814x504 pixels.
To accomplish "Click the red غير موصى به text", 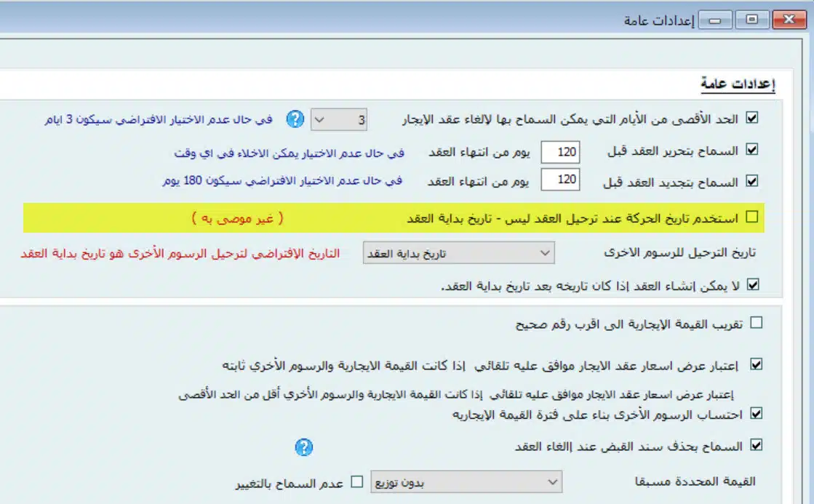I will [238, 218].
